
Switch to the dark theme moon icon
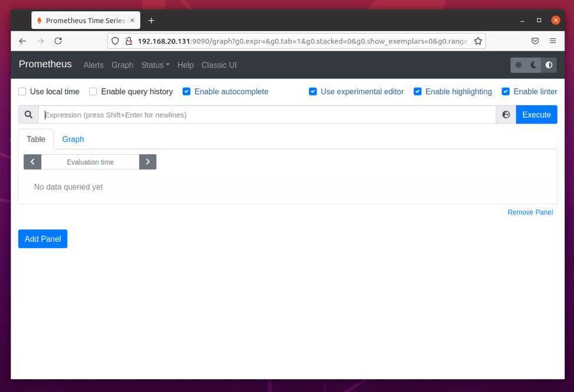click(x=534, y=65)
